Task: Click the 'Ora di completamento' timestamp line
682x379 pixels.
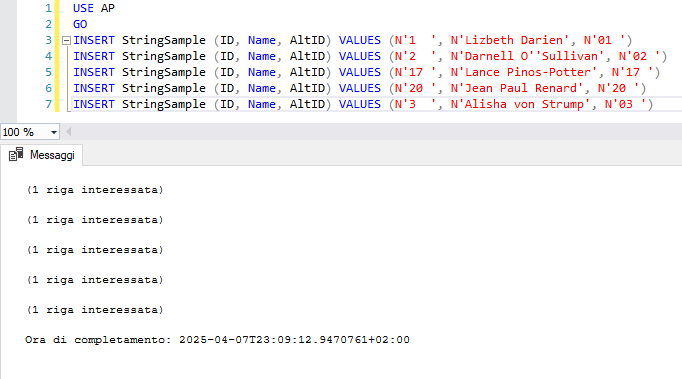Action: click(217, 339)
